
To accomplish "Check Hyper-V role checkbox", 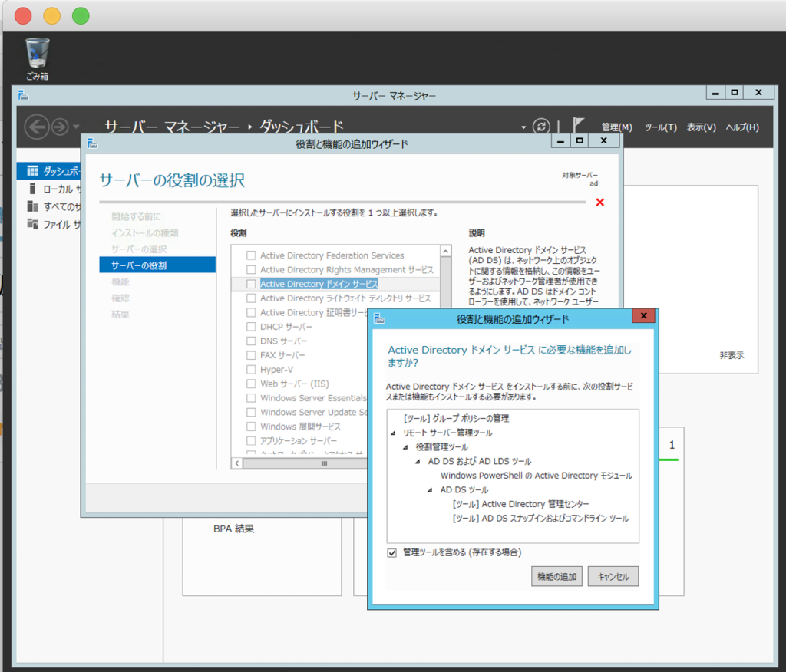I will pyautogui.click(x=251, y=369).
